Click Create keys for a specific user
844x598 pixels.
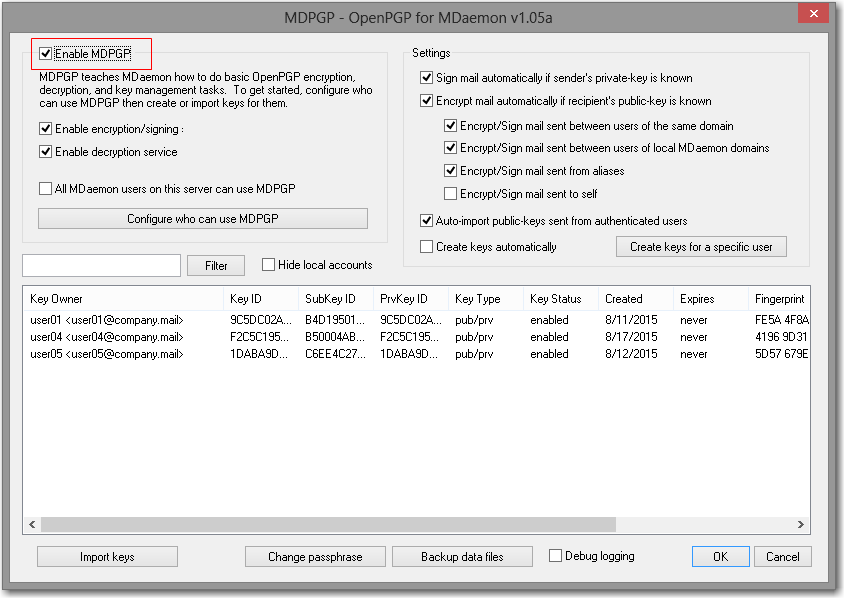pyautogui.click(x=701, y=246)
